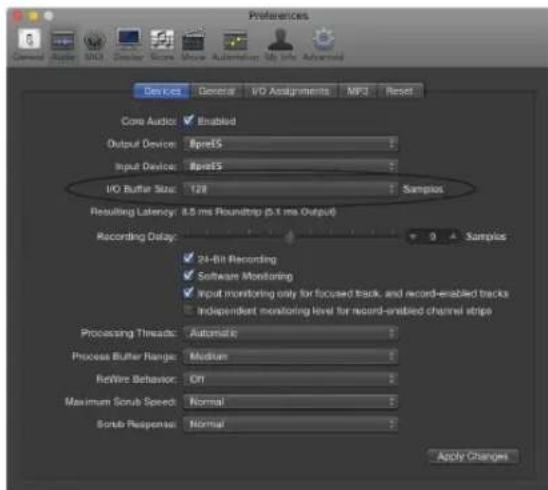548x490 pixels.
Task: Open the Advanced preferences gear icon
Action: pyautogui.click(x=323, y=44)
